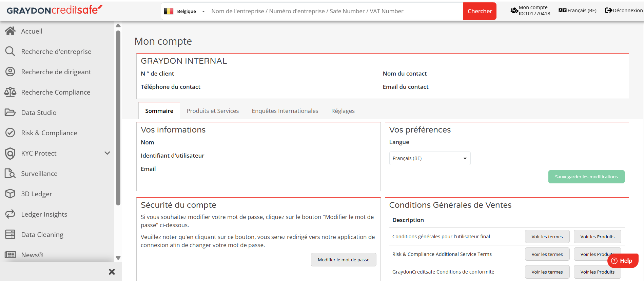Image resolution: width=644 pixels, height=281 pixels.
Task: Voir les termes for Conditions générales utilisateur final
Action: pyautogui.click(x=547, y=237)
